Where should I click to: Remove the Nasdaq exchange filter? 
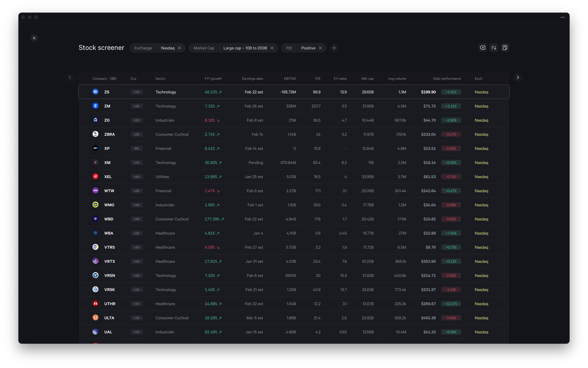[179, 48]
